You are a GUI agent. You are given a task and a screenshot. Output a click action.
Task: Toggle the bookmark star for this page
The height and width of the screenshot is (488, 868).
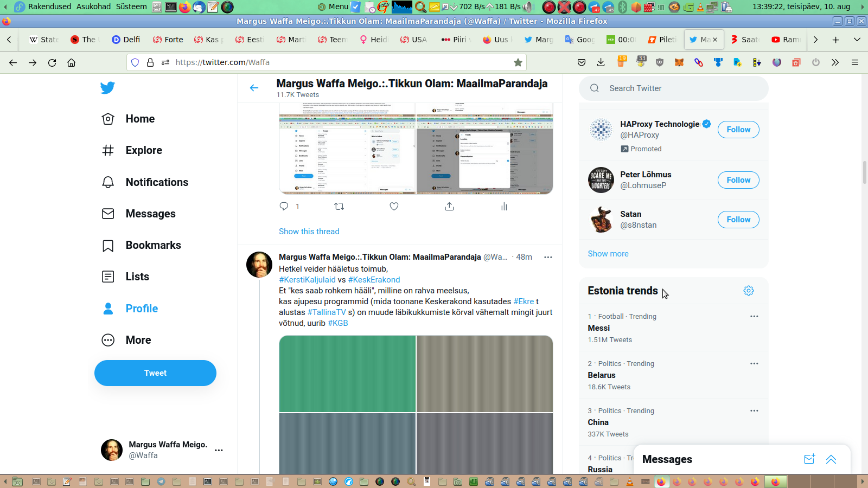click(518, 62)
